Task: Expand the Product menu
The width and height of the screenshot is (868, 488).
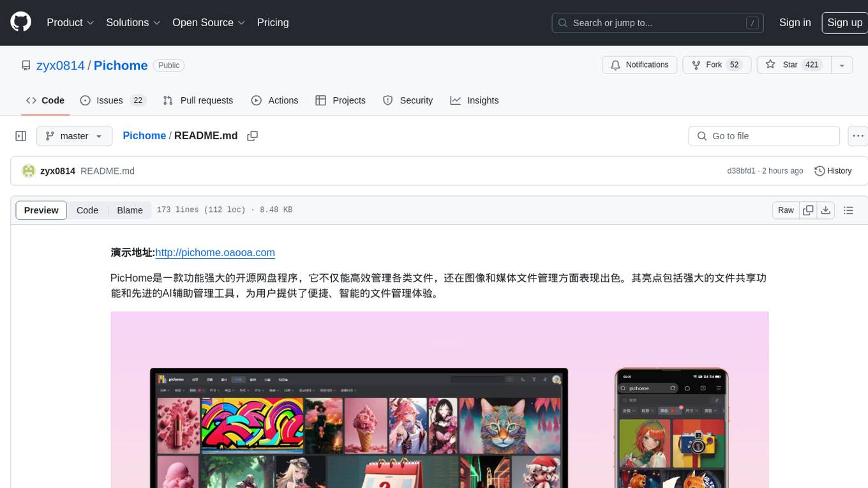Action: pos(70,22)
